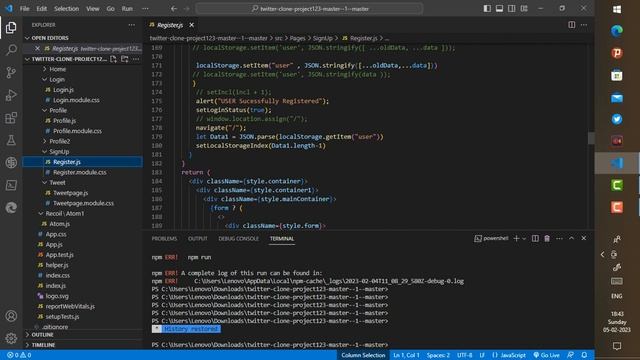Screen dimensions: 640x360
Task: Open Customize Layout icon
Action: click(524, 9)
